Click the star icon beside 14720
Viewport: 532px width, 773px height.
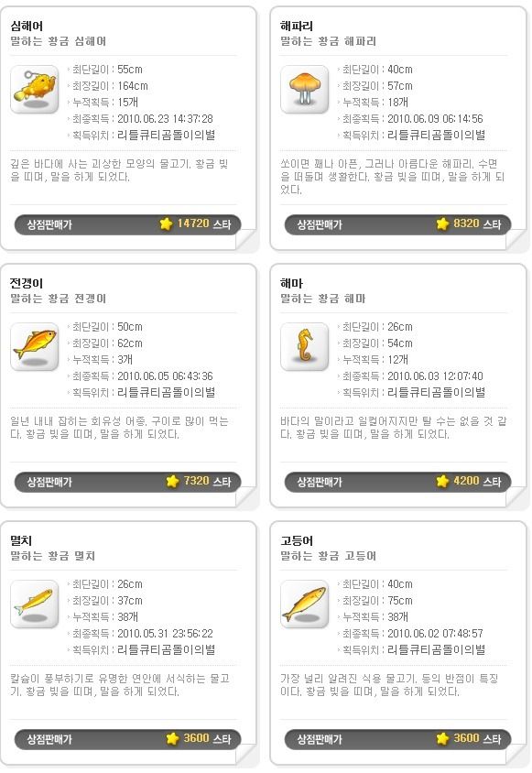coord(166,223)
